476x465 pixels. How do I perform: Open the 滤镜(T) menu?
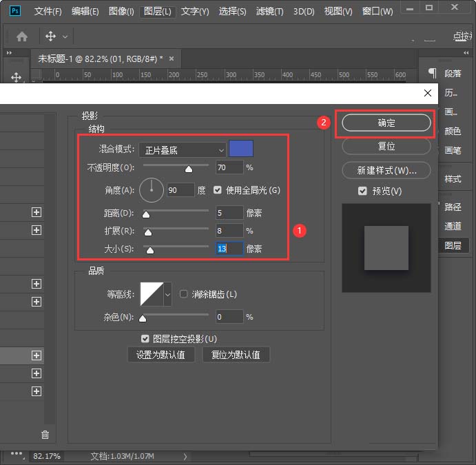(269, 12)
